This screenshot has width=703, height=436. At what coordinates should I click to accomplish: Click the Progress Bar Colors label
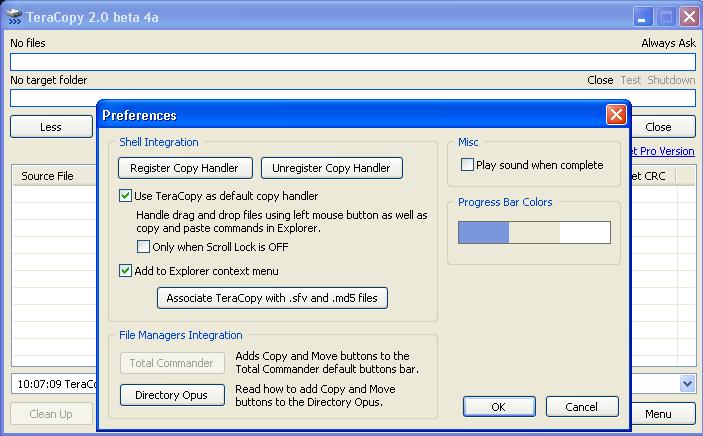[505, 202]
